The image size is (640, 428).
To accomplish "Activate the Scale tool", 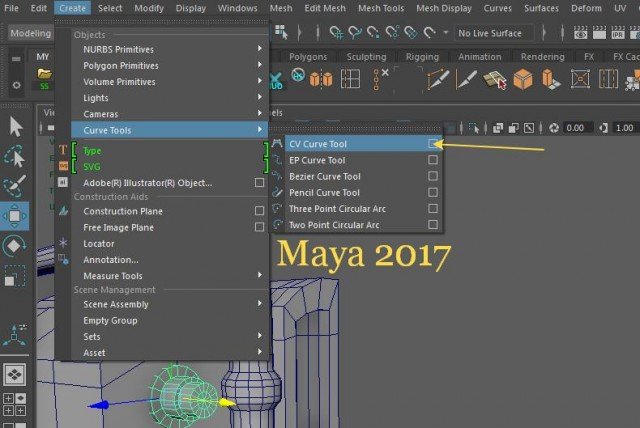I will pyautogui.click(x=15, y=276).
